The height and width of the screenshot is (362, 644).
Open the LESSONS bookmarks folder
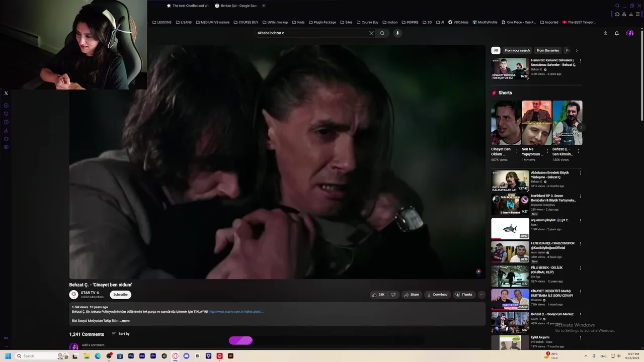[x=162, y=22]
